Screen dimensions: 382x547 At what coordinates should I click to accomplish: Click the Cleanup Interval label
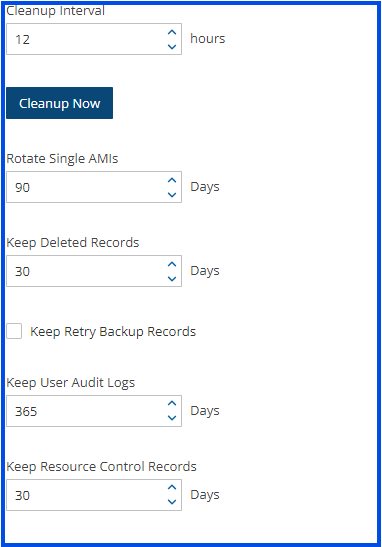55,11
